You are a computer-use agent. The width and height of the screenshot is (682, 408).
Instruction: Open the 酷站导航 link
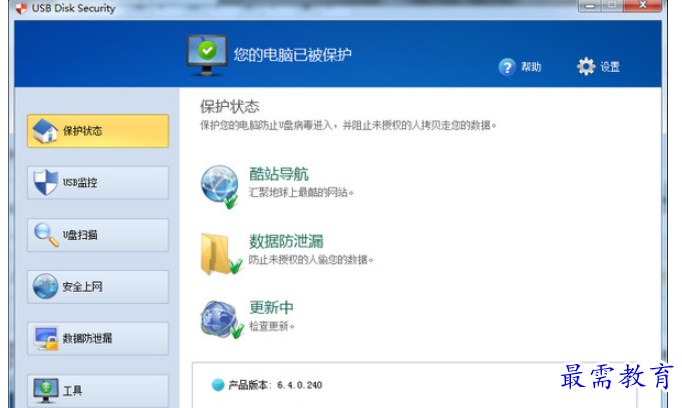[x=279, y=174]
